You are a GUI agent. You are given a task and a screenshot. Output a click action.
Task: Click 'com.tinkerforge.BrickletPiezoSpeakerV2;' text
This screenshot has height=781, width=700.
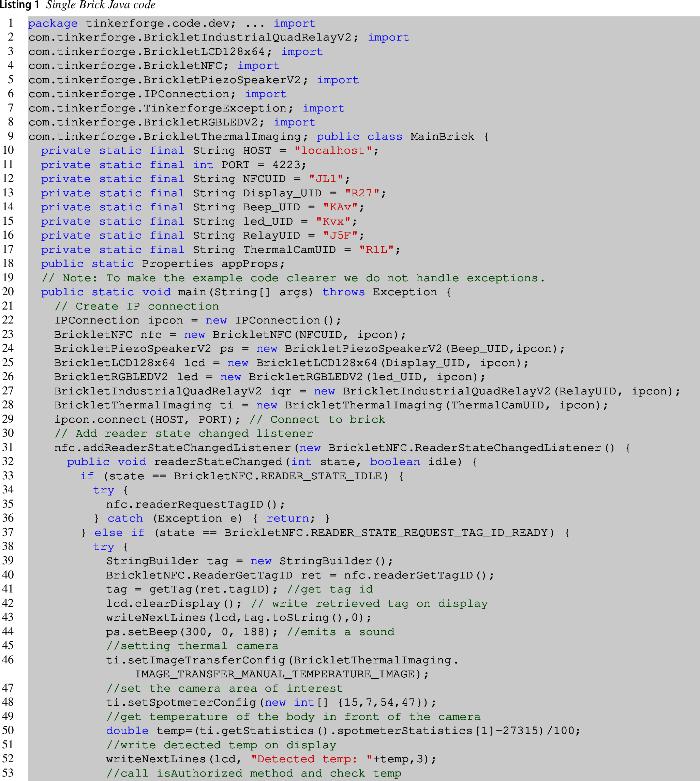click(x=168, y=80)
